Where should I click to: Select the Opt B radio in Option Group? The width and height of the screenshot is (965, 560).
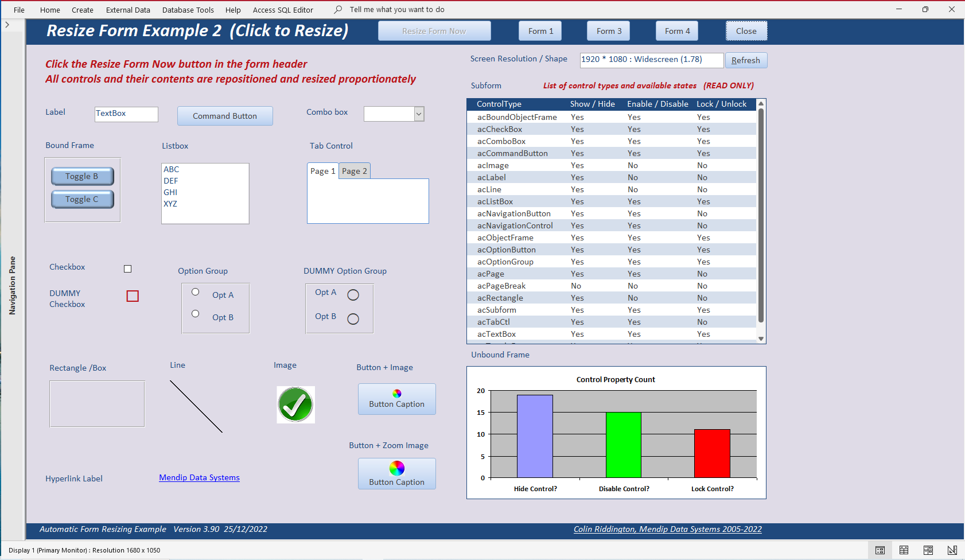tap(195, 314)
